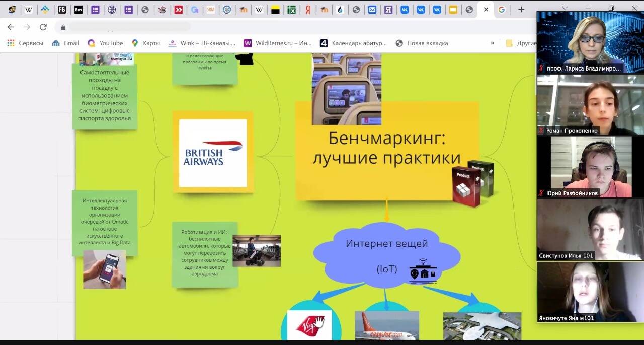Open the Google G tab after active tab

point(501,9)
